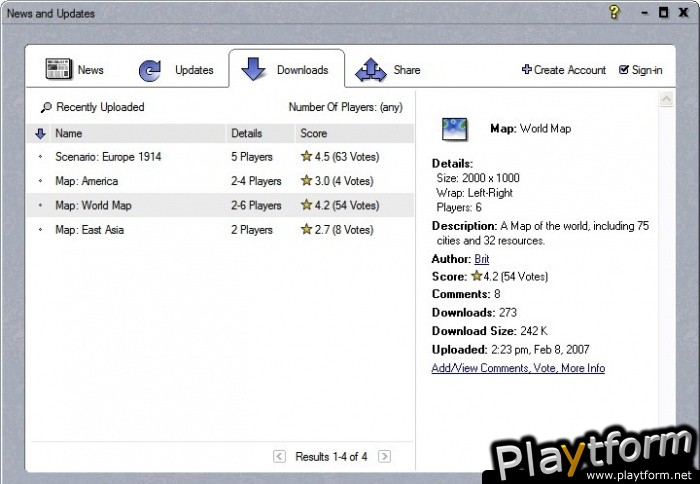Click the Comments: 8 line
Screen dimensions: 700x484
(466, 294)
